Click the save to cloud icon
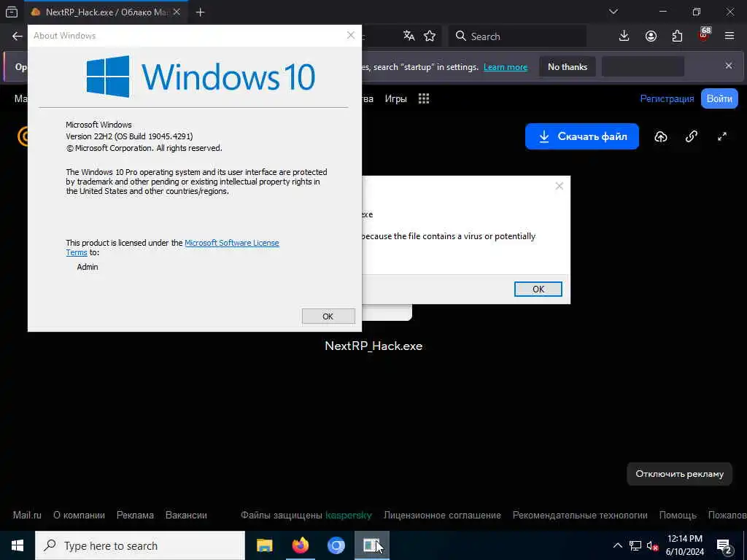This screenshot has width=747, height=560. (661, 137)
